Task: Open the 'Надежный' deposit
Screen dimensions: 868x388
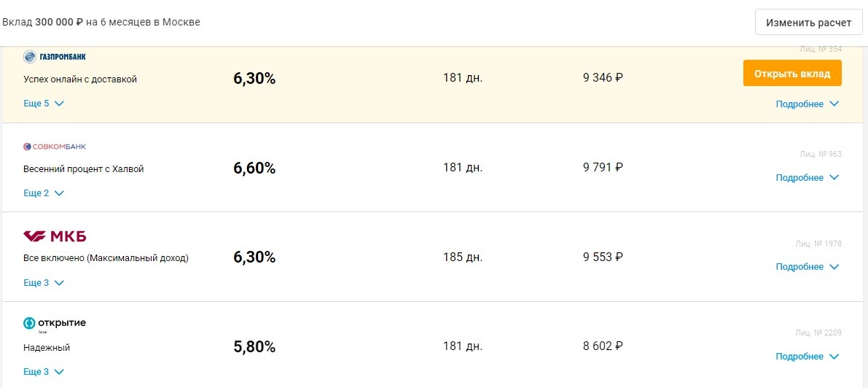Action: pos(47,348)
